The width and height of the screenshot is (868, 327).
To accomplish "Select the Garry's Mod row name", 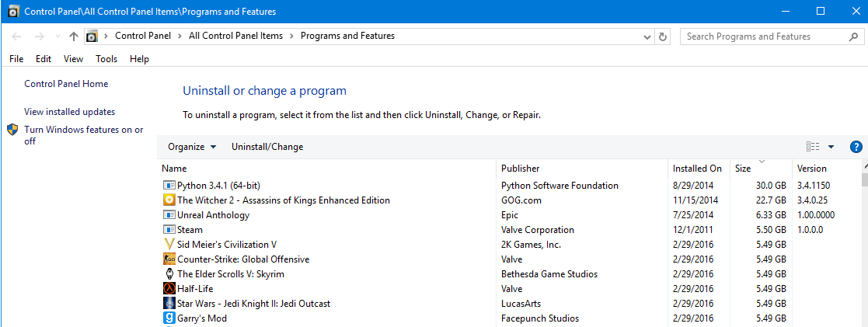I will (x=202, y=318).
